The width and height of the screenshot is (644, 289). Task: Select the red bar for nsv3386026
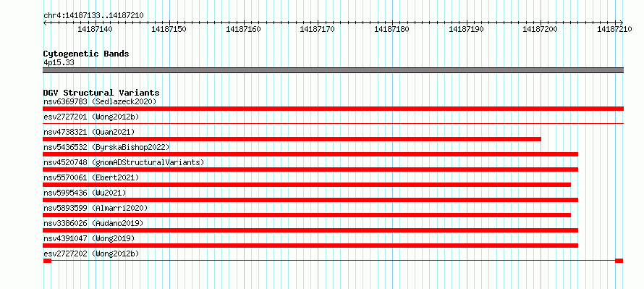tap(310, 230)
